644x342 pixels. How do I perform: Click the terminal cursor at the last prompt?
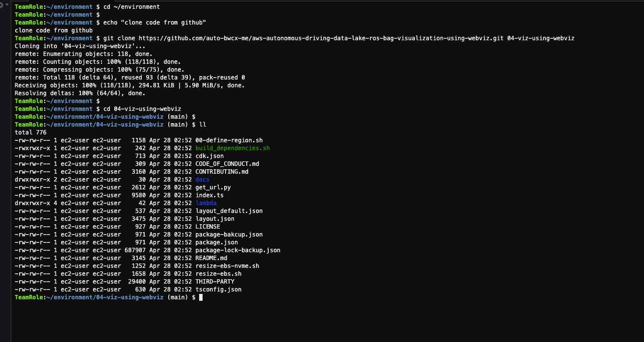[201, 297]
